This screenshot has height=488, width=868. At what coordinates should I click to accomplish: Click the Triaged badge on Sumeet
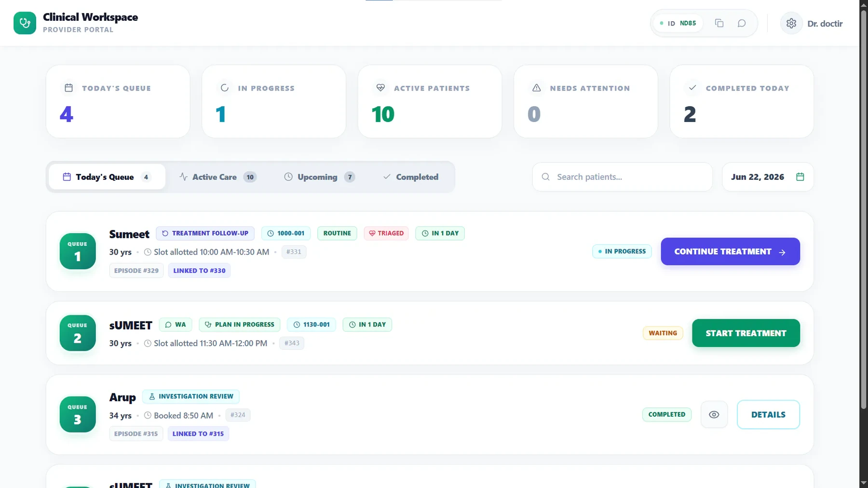[386, 233]
